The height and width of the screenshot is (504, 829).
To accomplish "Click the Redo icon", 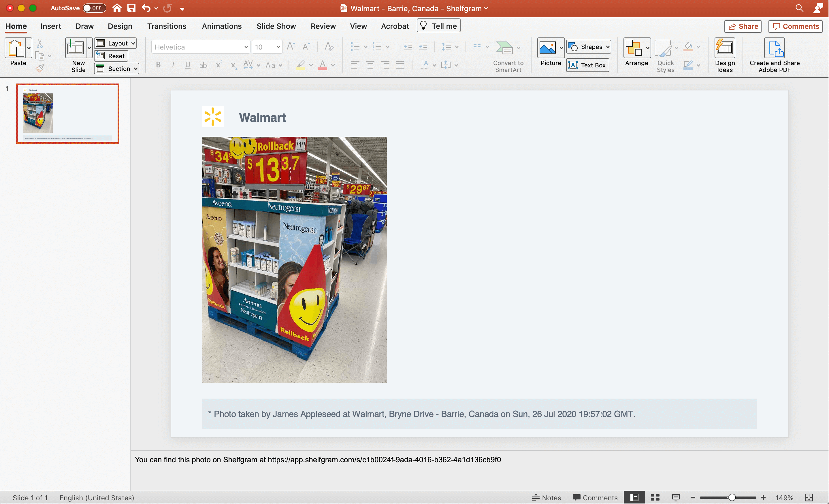I will coord(167,8).
